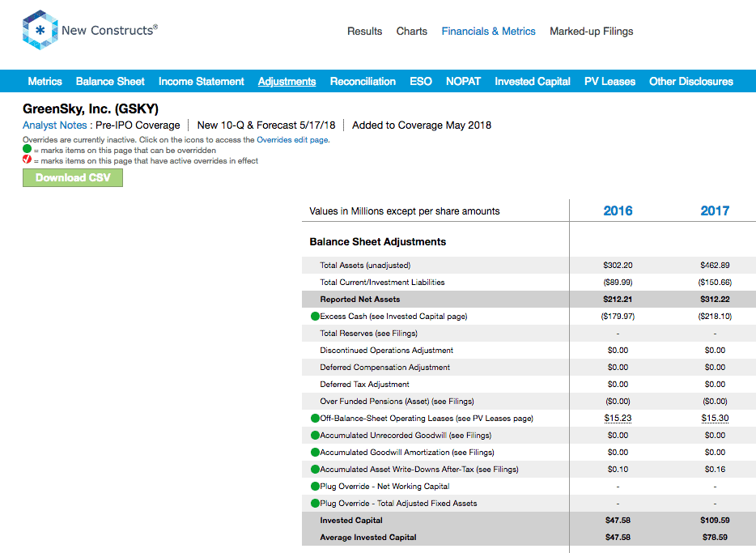Click green dot beside Accumulated Unrecorded Goodwill
Image resolution: width=756 pixels, height=553 pixels.
tap(316, 436)
